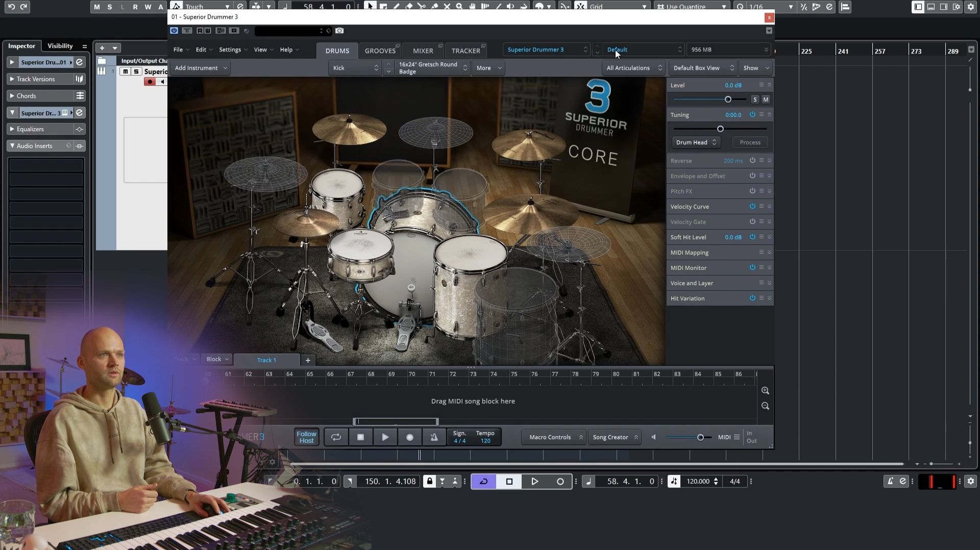The width and height of the screenshot is (980, 550).
Task: Toggle the Follow Host button
Action: point(306,437)
